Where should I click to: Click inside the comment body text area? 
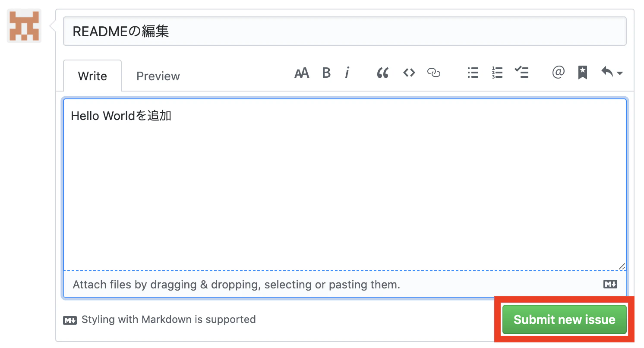[345, 185]
